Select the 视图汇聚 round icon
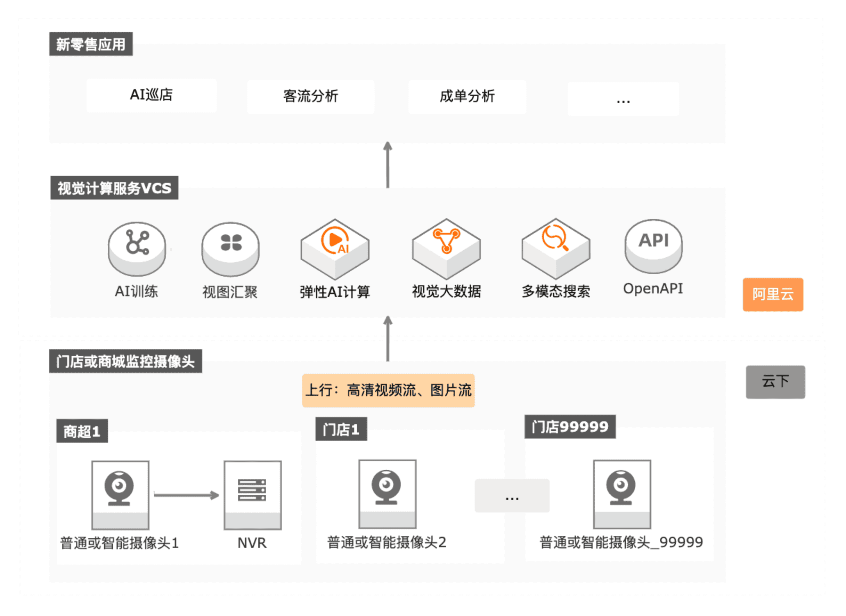This screenshot has width=846, height=616. click(x=230, y=249)
